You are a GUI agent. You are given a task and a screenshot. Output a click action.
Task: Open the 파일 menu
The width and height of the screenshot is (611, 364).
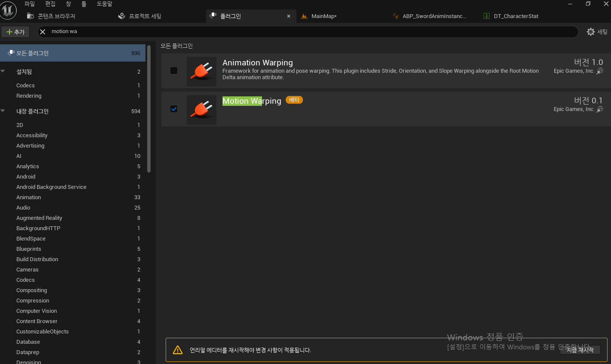pos(30,4)
